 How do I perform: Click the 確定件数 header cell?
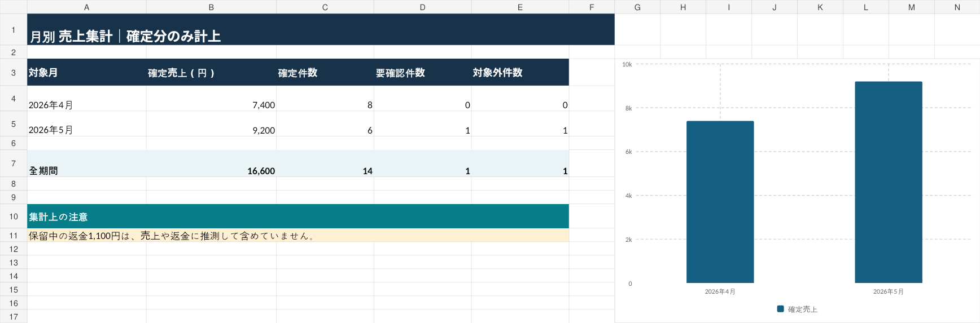click(325, 72)
